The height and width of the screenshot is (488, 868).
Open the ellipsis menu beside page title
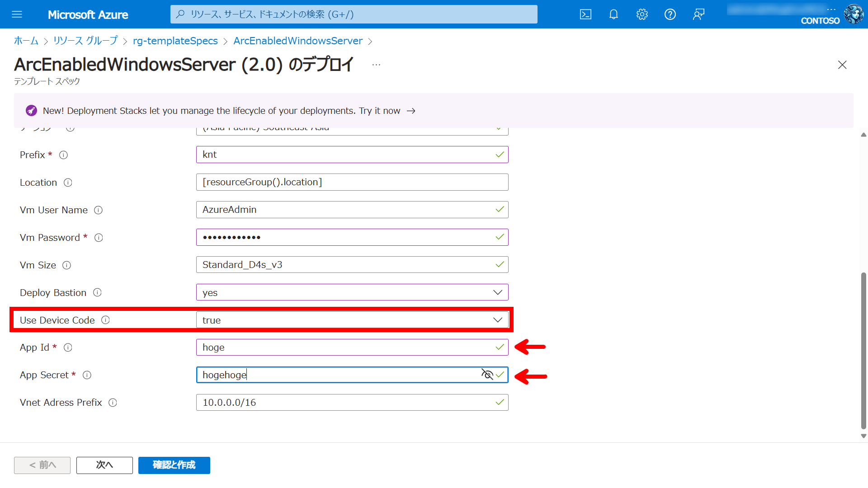pos(376,65)
